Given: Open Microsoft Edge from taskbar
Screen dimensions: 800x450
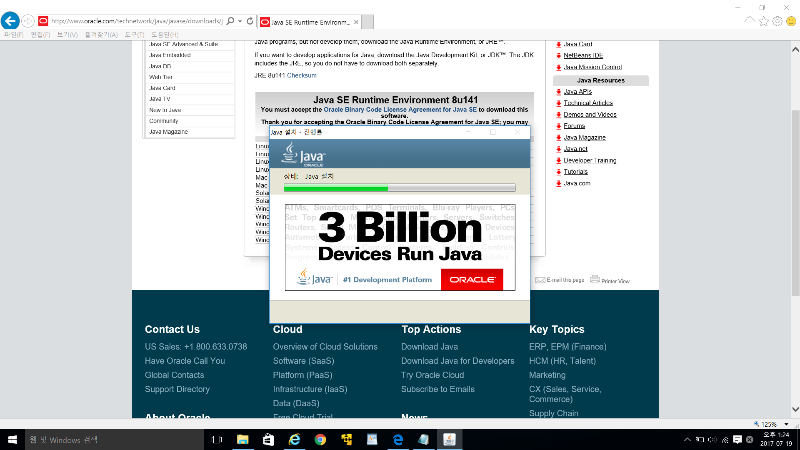Looking at the screenshot, I should pyautogui.click(x=398, y=439).
